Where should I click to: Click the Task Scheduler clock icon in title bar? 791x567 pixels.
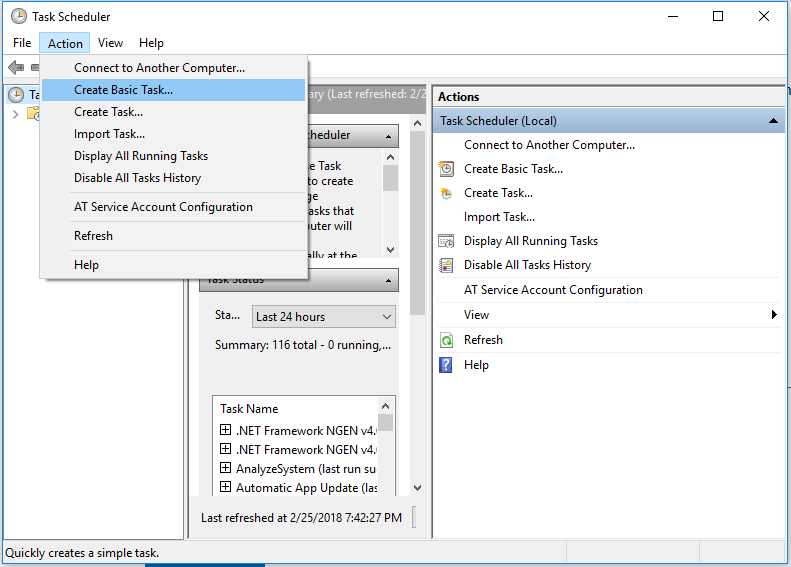coord(19,16)
